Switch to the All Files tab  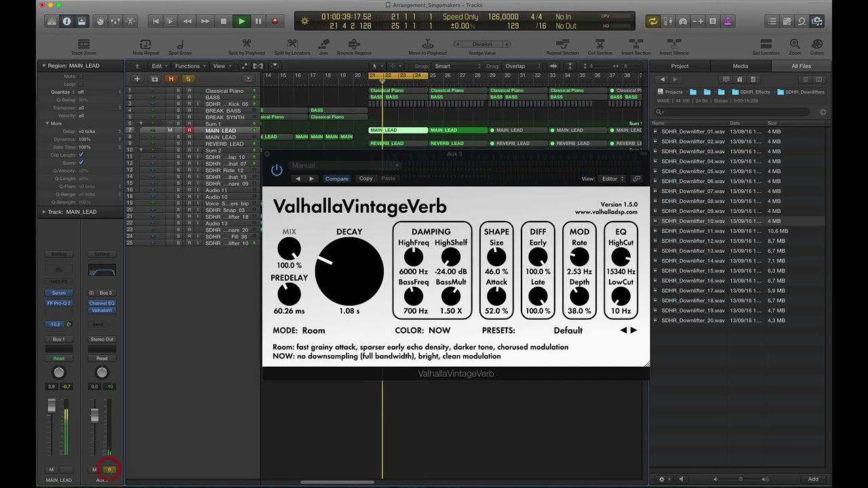pyautogui.click(x=801, y=66)
